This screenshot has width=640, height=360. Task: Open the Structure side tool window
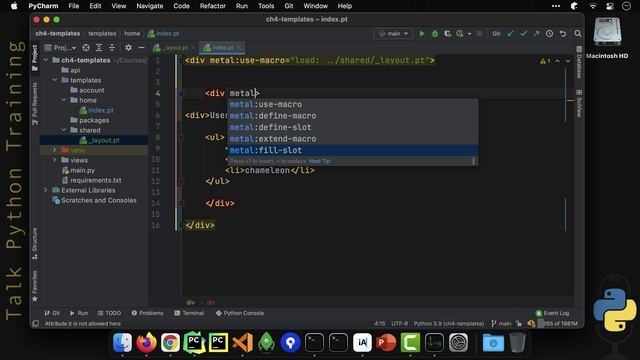[x=35, y=243]
